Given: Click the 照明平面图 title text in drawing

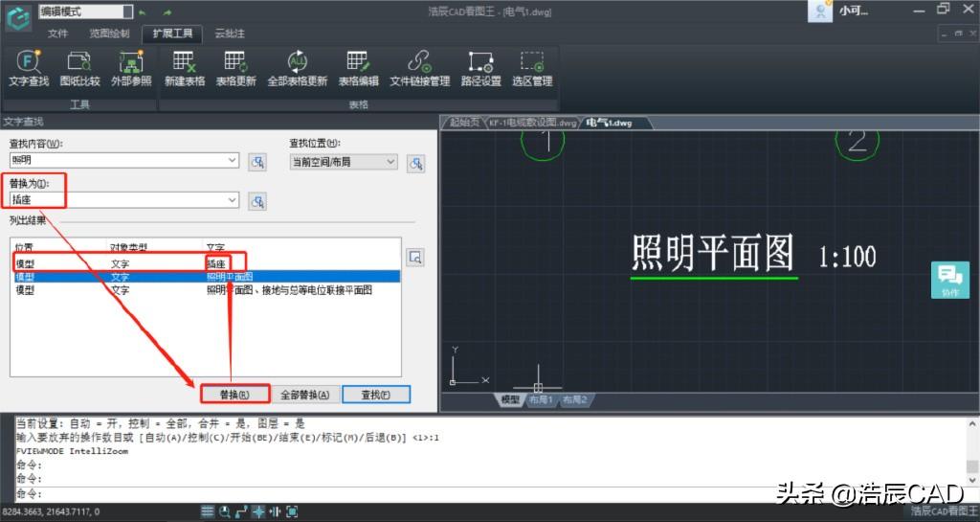Looking at the screenshot, I should coord(712,253).
